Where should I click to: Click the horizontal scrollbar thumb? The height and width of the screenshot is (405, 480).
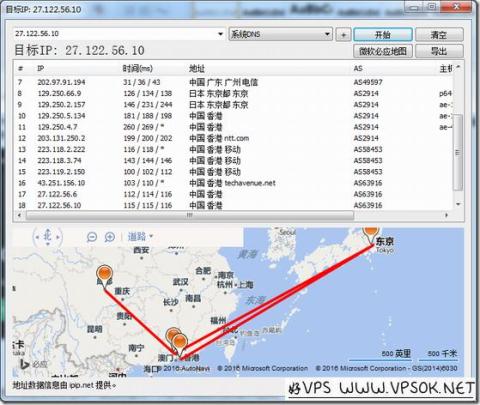click(190, 215)
